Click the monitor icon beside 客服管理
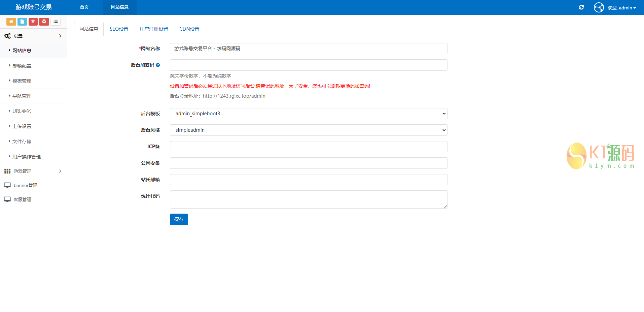The width and height of the screenshot is (644, 312). 7,199
